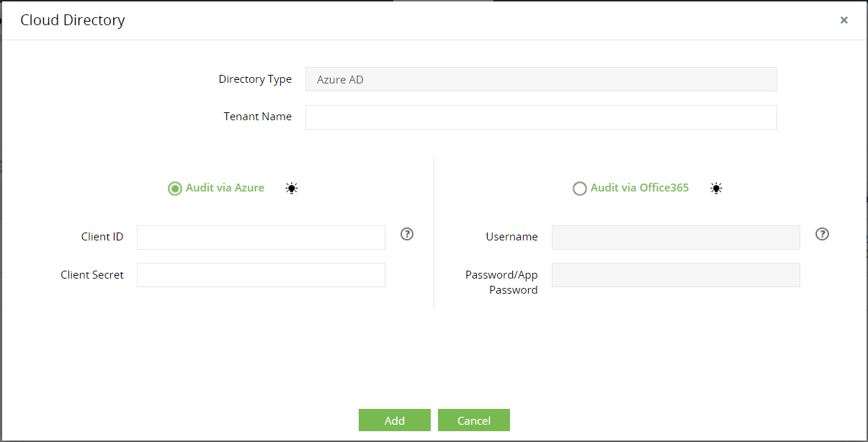
Task: Click the Username input field
Action: point(676,238)
